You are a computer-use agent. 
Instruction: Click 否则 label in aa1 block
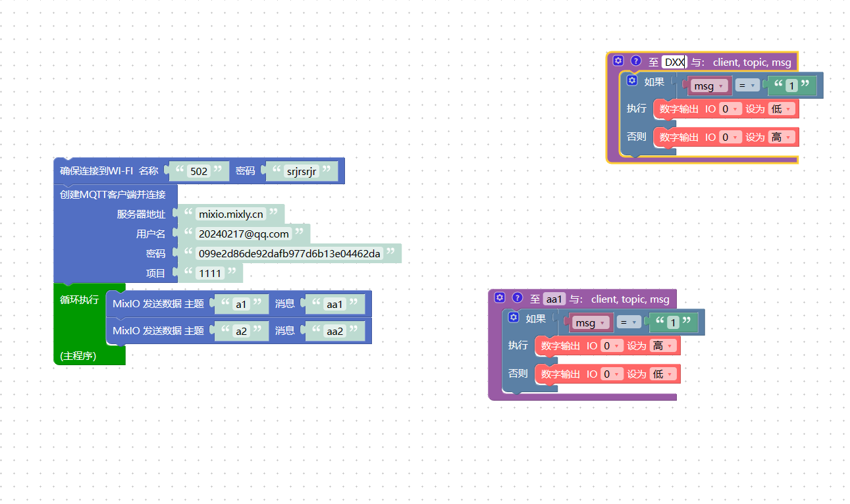click(x=518, y=373)
